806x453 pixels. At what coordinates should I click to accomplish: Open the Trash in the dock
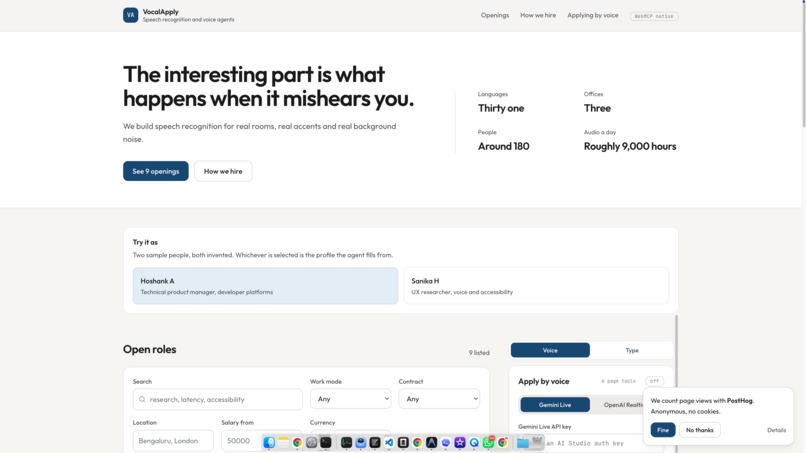point(537,442)
